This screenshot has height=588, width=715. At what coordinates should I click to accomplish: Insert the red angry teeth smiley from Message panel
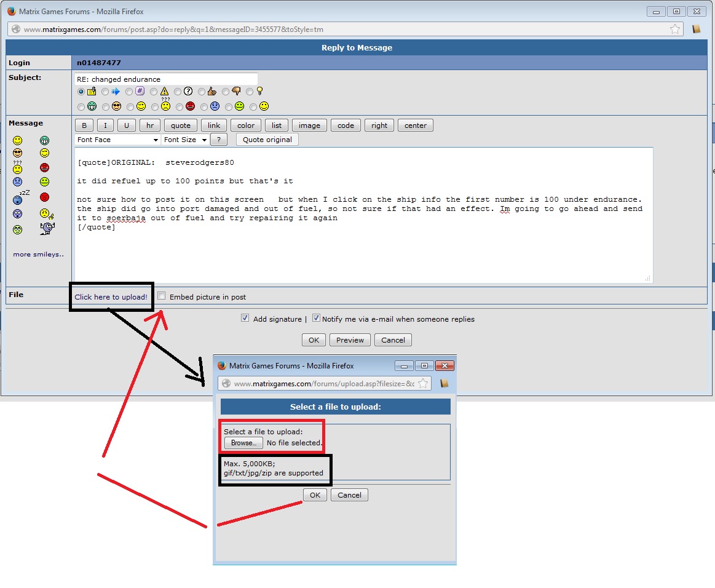(44, 168)
